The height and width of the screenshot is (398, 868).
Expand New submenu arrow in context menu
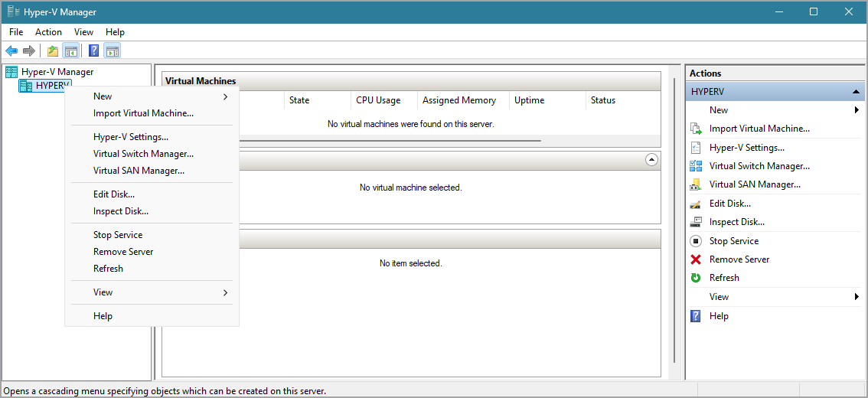pos(225,97)
